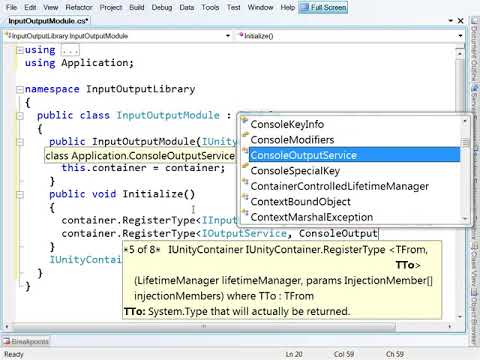
Task: Click the IntelliSense list scrollbar thumb
Action: click(465, 143)
